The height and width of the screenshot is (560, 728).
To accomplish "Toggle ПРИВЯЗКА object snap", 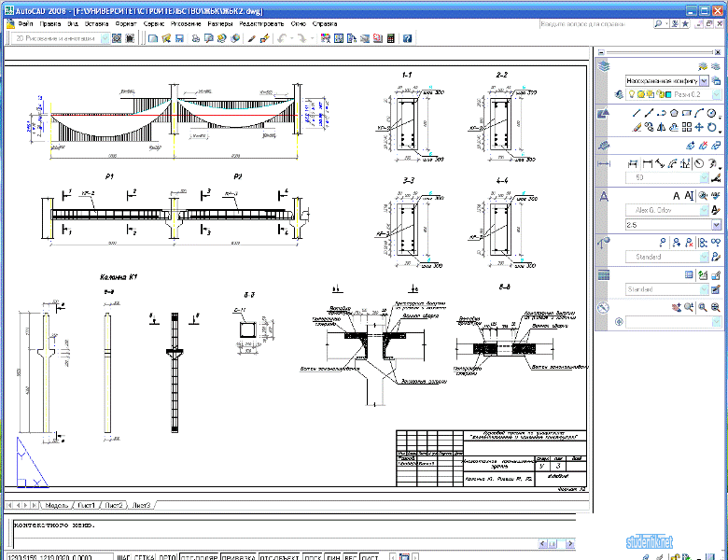I will tap(239, 557).
